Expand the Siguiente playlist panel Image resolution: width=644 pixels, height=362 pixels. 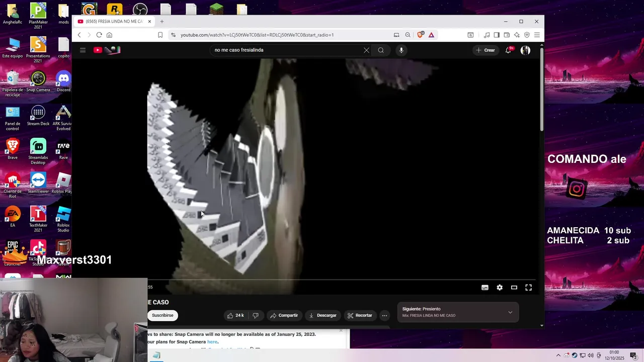(x=510, y=312)
